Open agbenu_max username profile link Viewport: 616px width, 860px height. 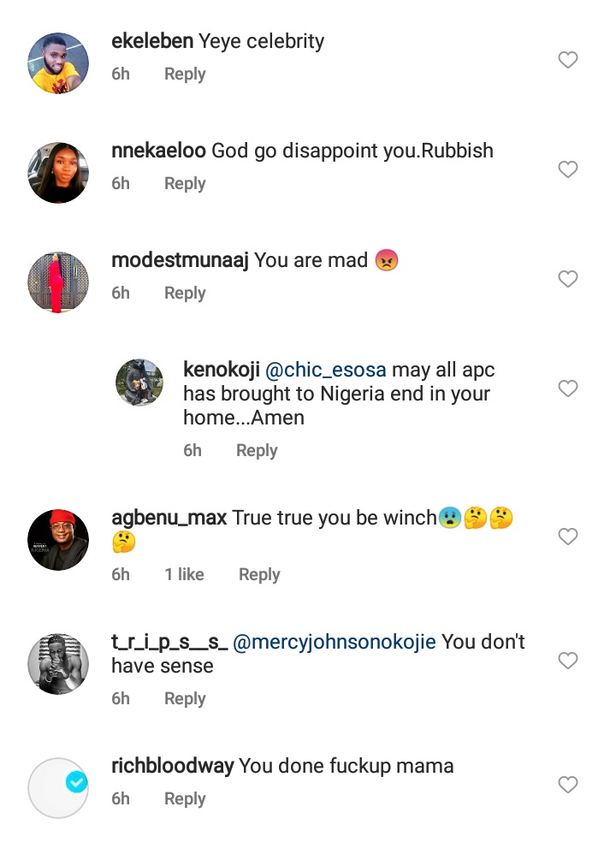pos(169,518)
